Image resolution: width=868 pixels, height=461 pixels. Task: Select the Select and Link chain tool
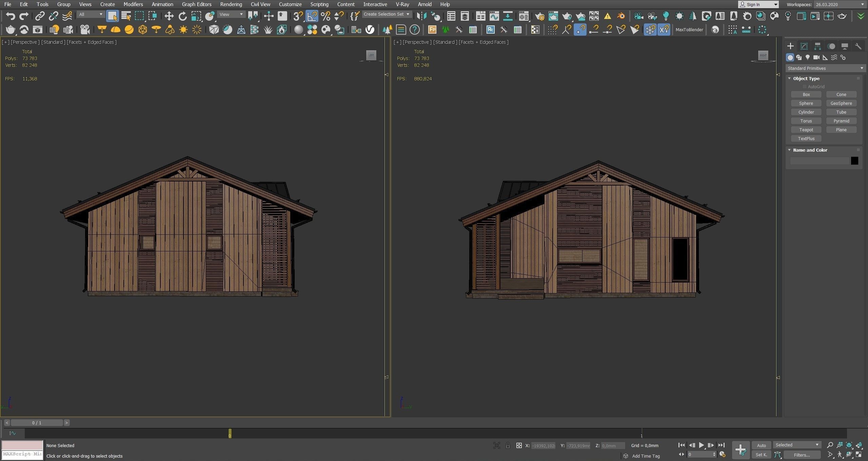point(40,16)
